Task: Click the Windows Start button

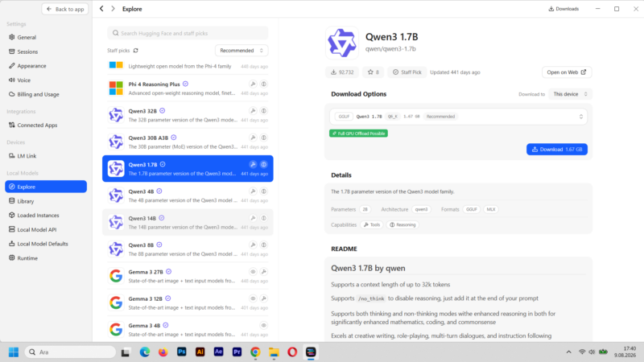Action: 14,352
